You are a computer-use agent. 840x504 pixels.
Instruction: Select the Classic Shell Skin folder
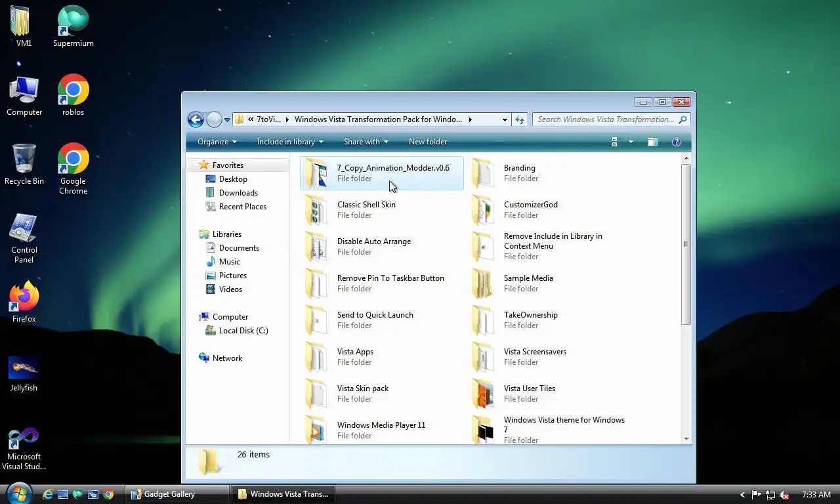click(x=382, y=210)
